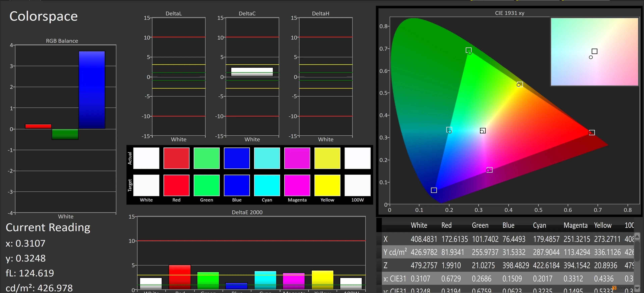Screen dimensions: 644x293
Task: Select the x: CIE31 row label
Action: (395, 279)
